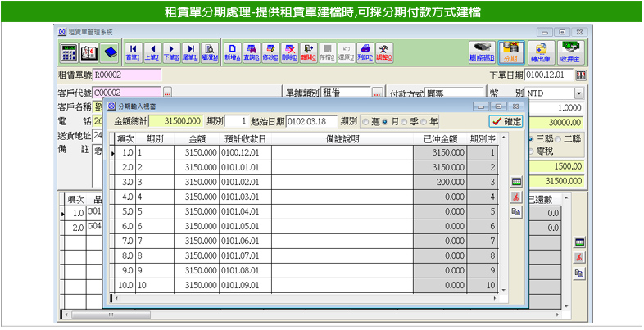Go to first record with 首筆 button
Viewport: 644px width, 330px height.
coord(132,52)
